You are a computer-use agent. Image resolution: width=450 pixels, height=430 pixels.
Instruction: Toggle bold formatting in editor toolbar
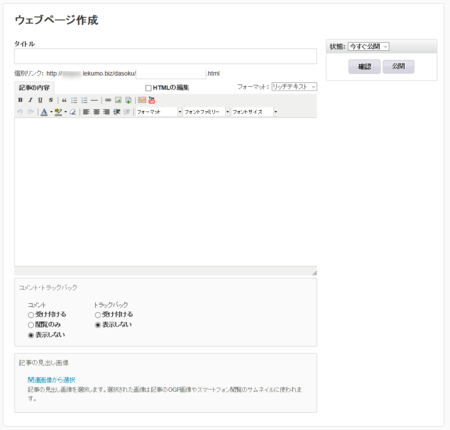pyautogui.click(x=20, y=100)
